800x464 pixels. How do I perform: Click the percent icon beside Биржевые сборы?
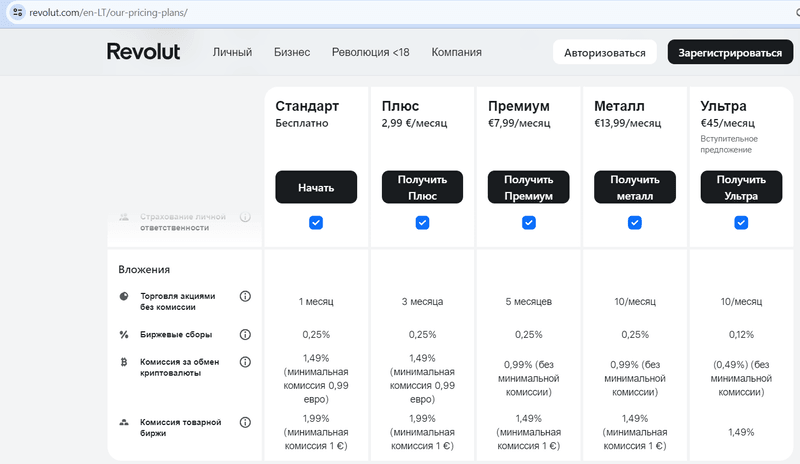pyautogui.click(x=124, y=334)
